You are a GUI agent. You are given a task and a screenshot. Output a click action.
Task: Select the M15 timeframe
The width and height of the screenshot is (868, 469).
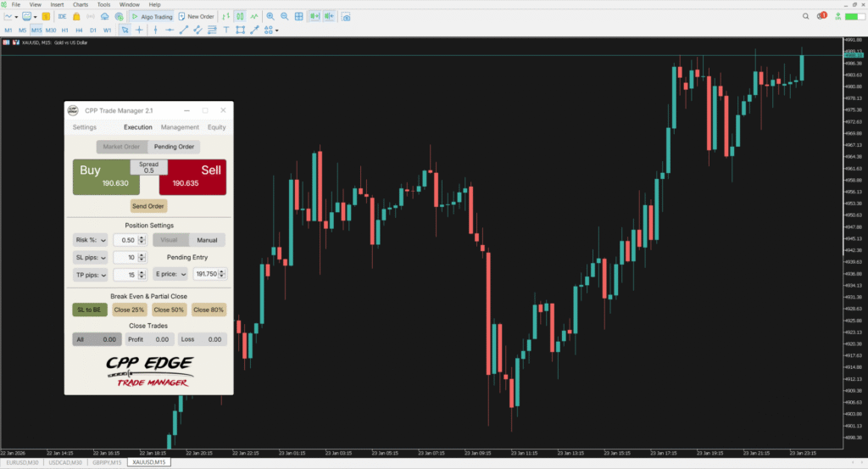pyautogui.click(x=36, y=30)
